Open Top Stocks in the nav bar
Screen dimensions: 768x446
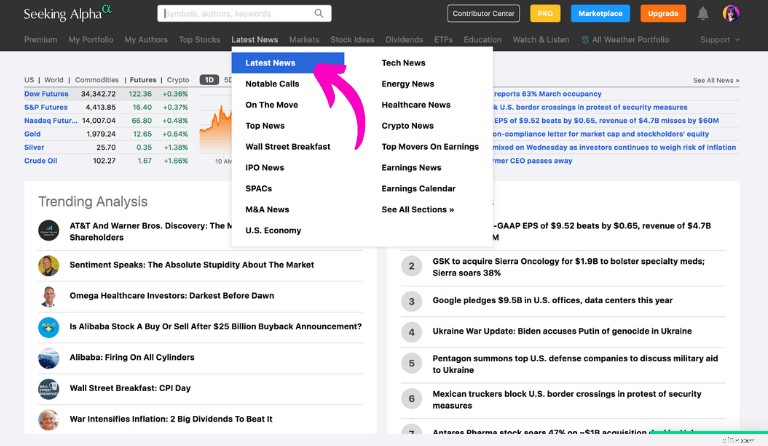coord(199,40)
